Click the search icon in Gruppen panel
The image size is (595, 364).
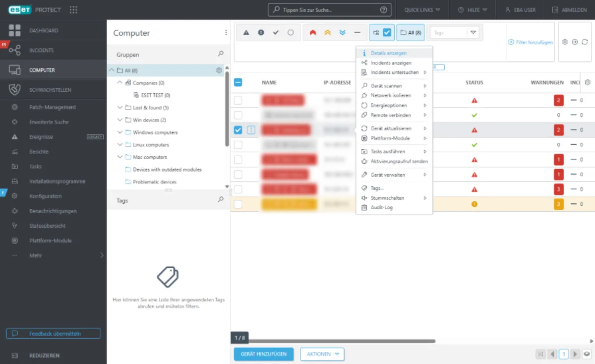point(221,54)
